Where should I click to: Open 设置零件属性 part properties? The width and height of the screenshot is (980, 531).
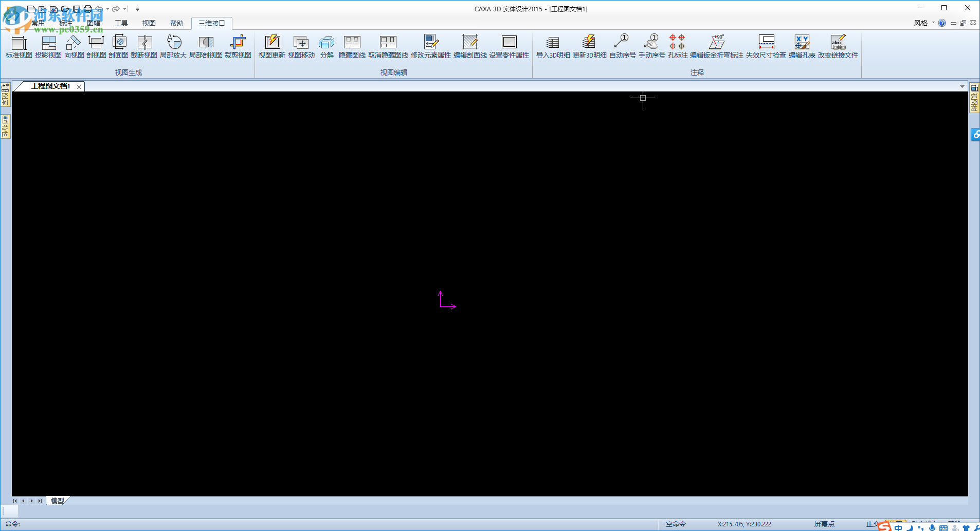point(509,47)
